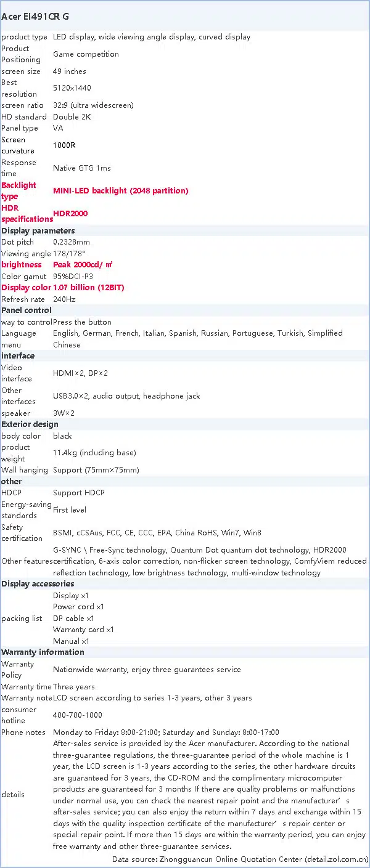The height and width of the screenshot is (868, 370).
Task: Select the '49 inches' screen size value
Action: click(70, 71)
